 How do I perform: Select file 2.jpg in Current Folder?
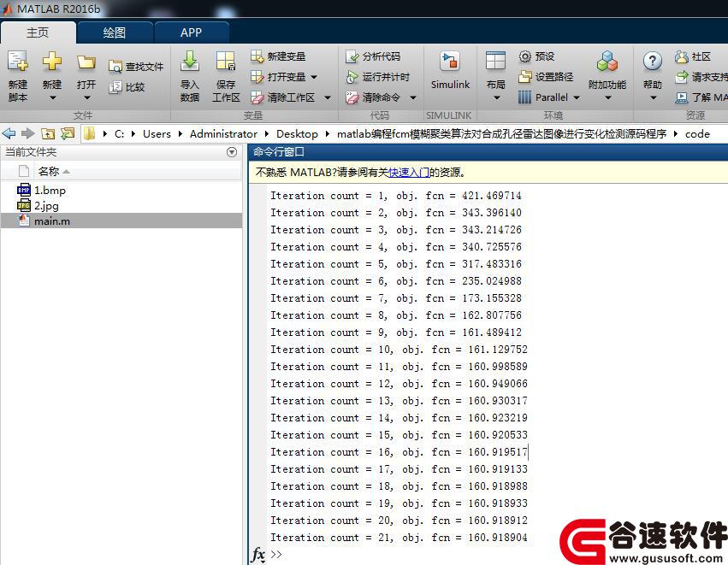(121, 205)
